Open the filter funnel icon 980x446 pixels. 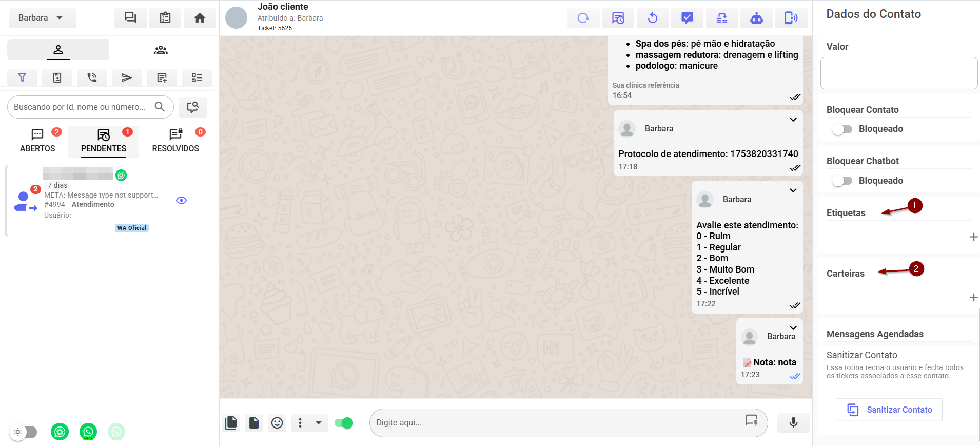coord(22,77)
